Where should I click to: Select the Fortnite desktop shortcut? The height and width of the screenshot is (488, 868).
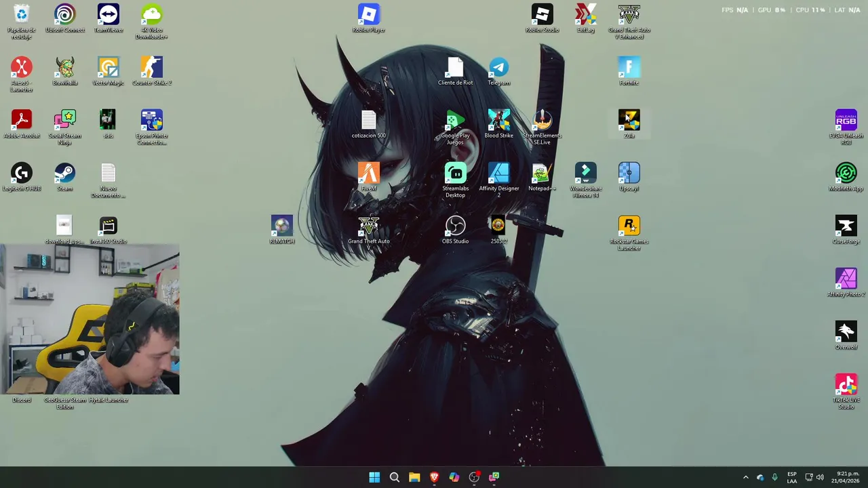point(629,71)
